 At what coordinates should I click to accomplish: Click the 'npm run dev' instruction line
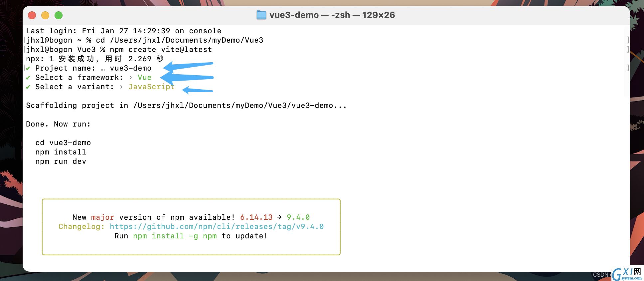(x=61, y=161)
